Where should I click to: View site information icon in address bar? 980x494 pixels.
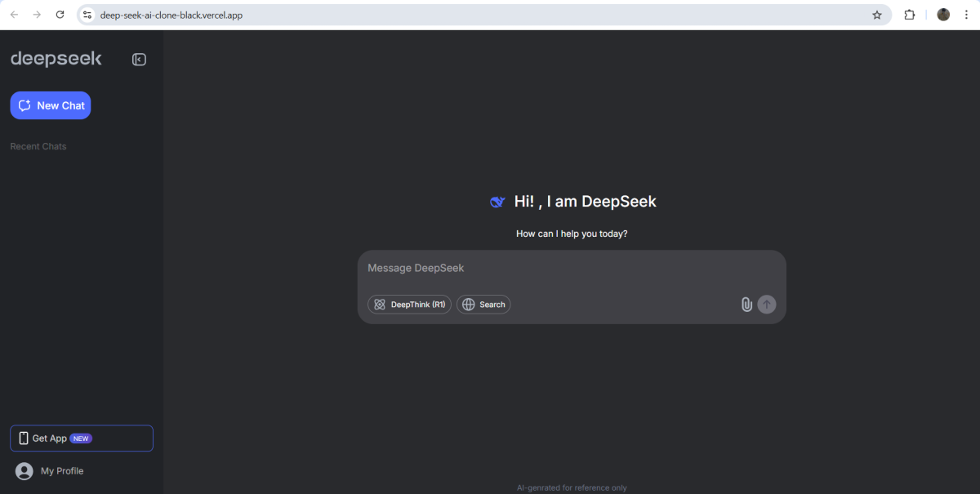pyautogui.click(x=88, y=15)
